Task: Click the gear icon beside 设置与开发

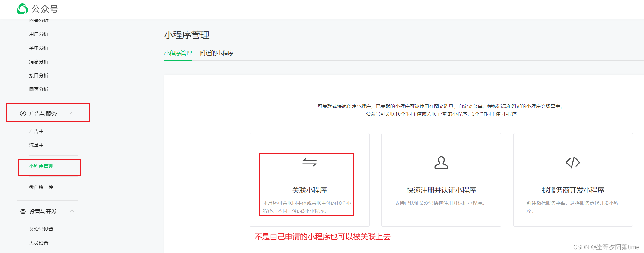Action: pos(23,211)
